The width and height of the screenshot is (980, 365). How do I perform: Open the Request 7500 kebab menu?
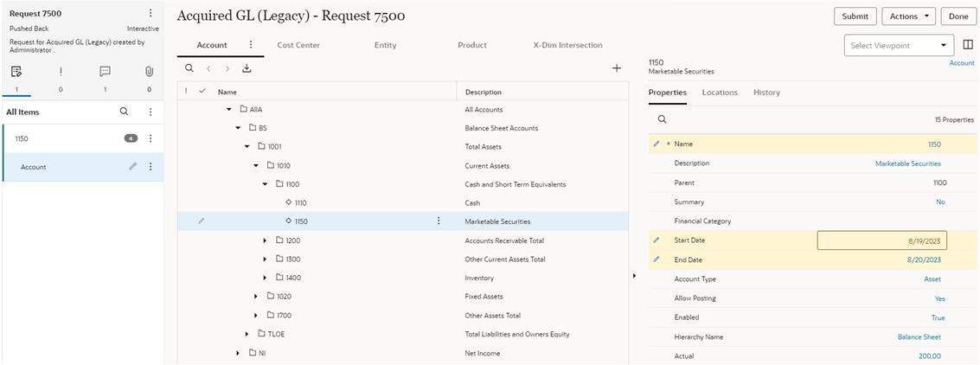(151, 13)
